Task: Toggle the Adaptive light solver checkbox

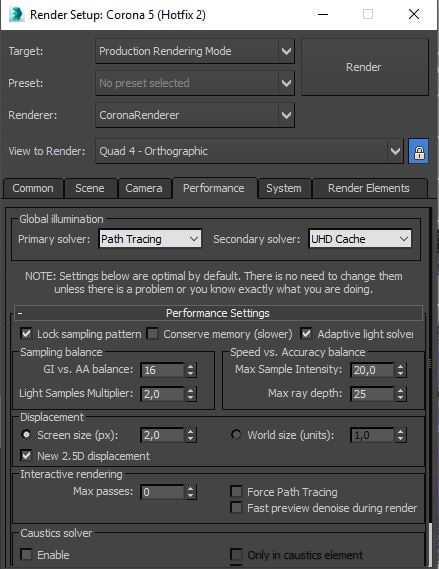Action: (x=306, y=333)
